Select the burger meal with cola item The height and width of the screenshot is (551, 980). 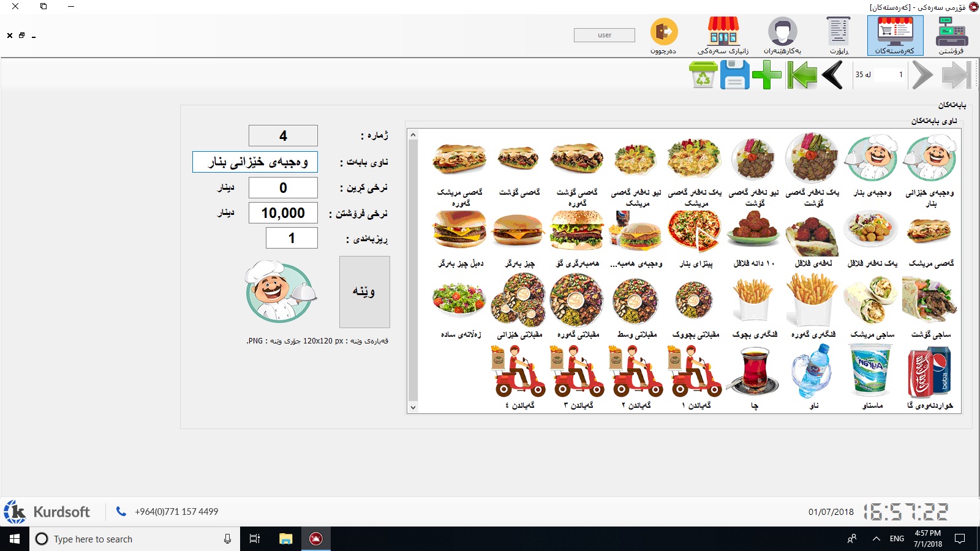(x=636, y=239)
